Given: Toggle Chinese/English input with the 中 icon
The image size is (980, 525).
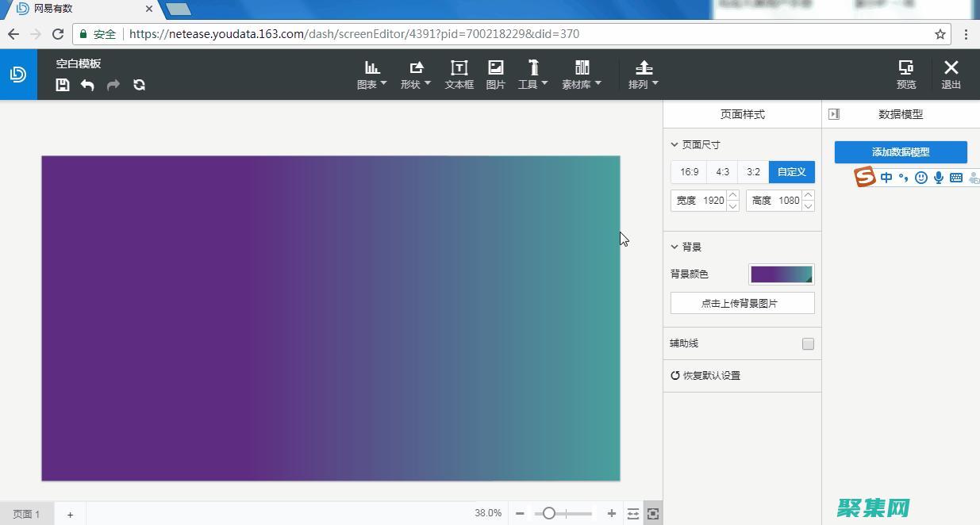Looking at the screenshot, I should pos(886,177).
